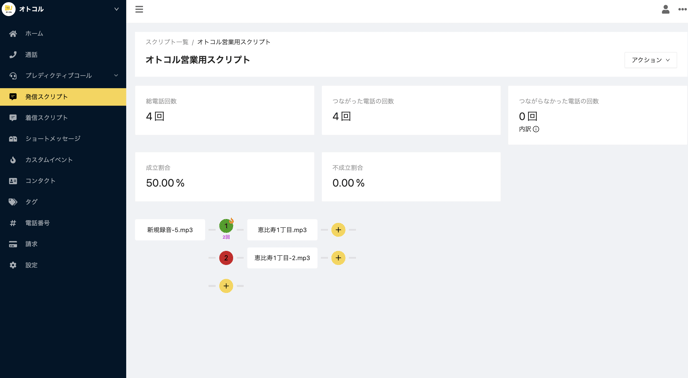Select the 新規録音-5.mp3 node

coord(170,230)
